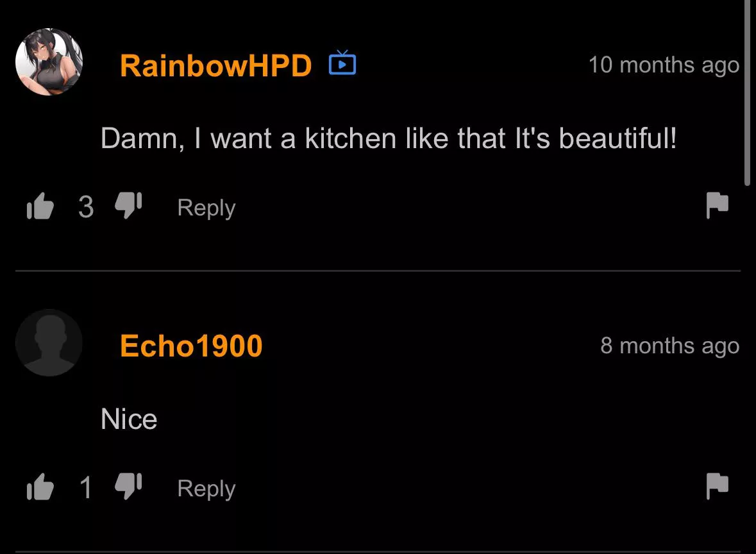The width and height of the screenshot is (756, 554).
Task: Click the blue TV badge beside RainbowHPD
Action: 342,63
